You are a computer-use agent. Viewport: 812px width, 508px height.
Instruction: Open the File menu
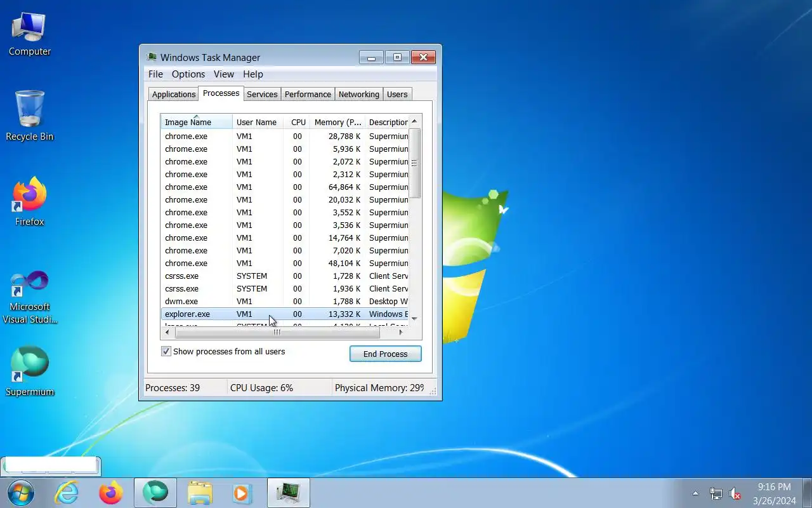click(x=155, y=74)
